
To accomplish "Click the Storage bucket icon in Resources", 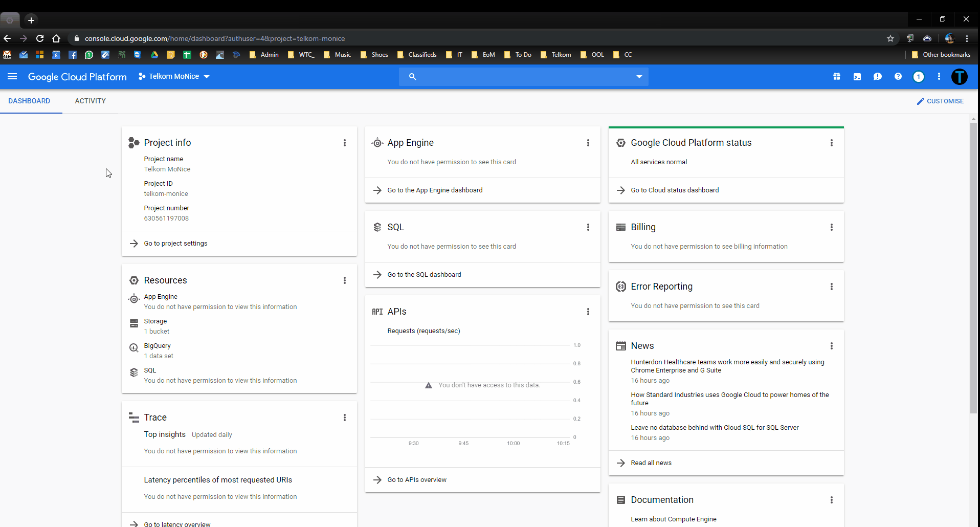I will [134, 323].
